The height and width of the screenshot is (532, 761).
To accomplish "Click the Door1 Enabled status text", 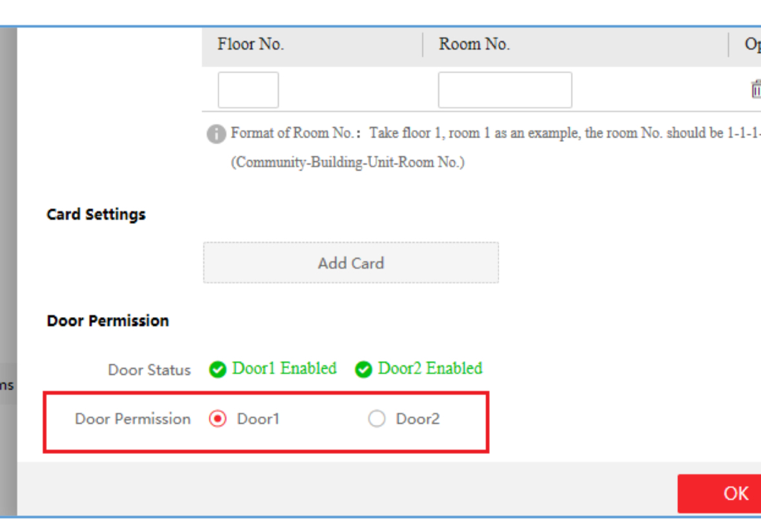I will [x=285, y=369].
